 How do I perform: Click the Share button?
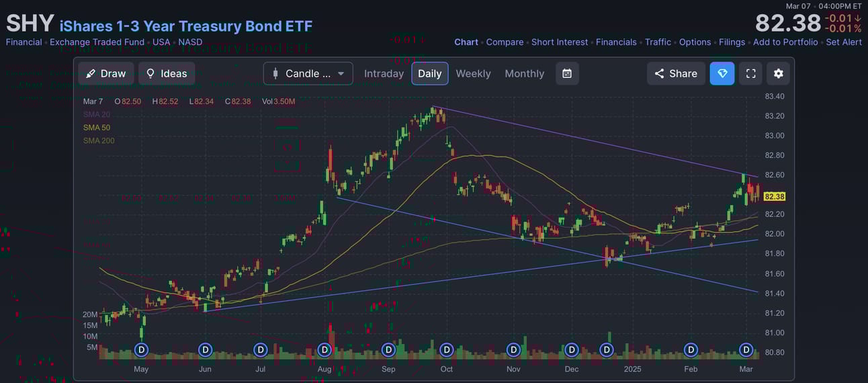tap(676, 73)
